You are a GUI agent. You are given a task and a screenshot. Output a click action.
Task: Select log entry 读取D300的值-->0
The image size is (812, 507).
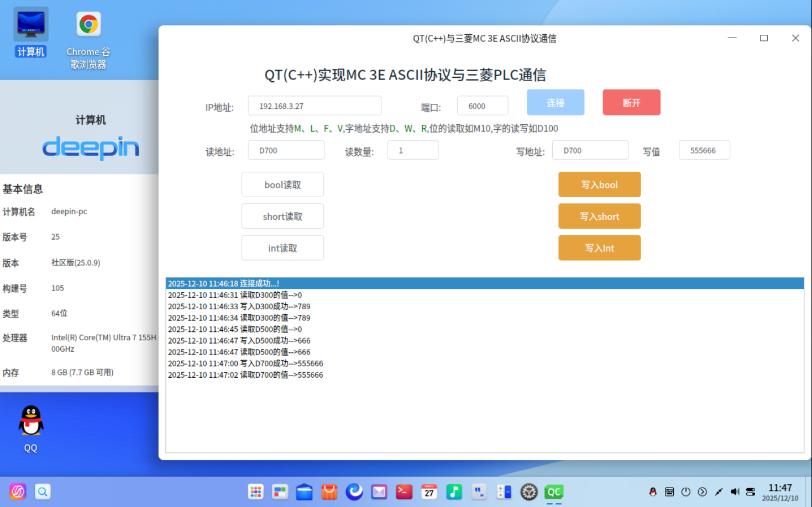(x=485, y=295)
